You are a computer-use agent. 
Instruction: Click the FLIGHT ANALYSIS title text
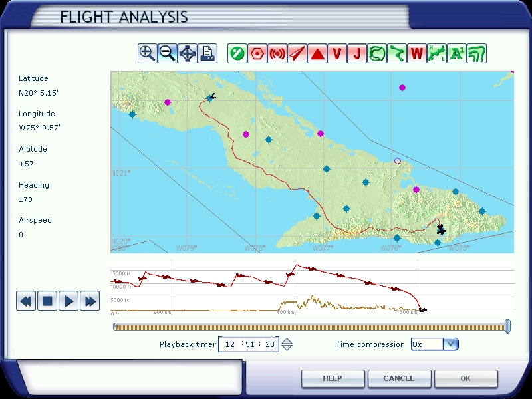click(x=124, y=17)
